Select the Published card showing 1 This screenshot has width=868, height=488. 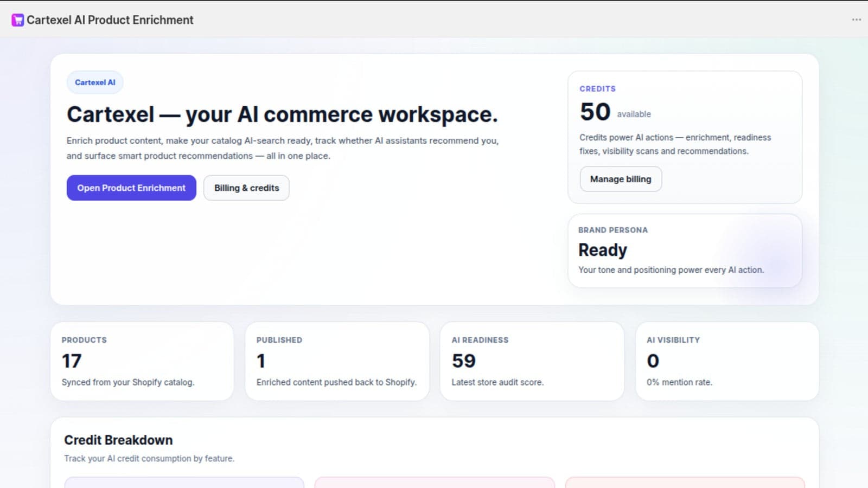(337, 361)
